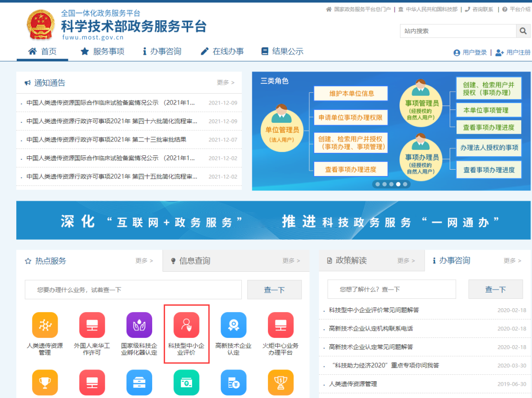Screen dimensions: 532x398
Task: Click the site search magnifier icon
Action: [523, 31]
